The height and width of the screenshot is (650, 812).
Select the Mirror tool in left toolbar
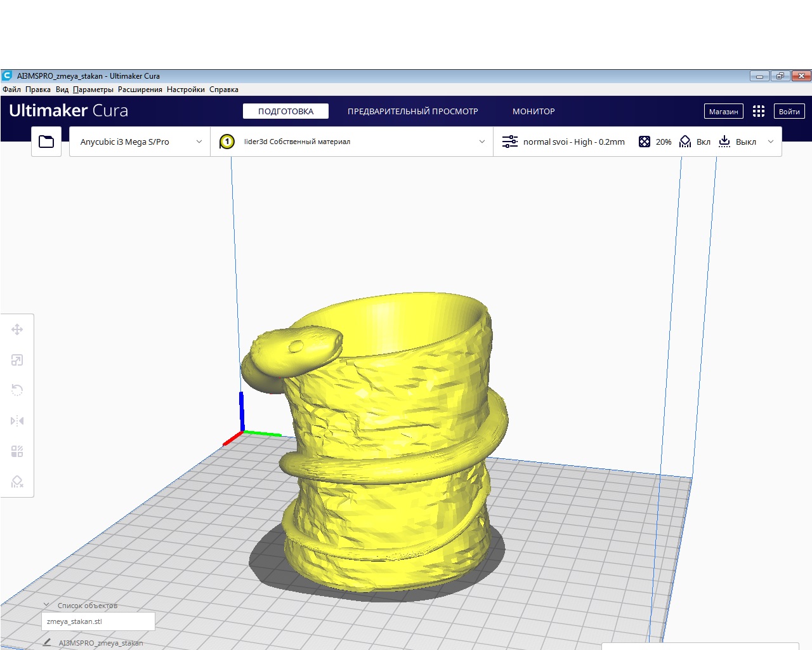point(17,421)
